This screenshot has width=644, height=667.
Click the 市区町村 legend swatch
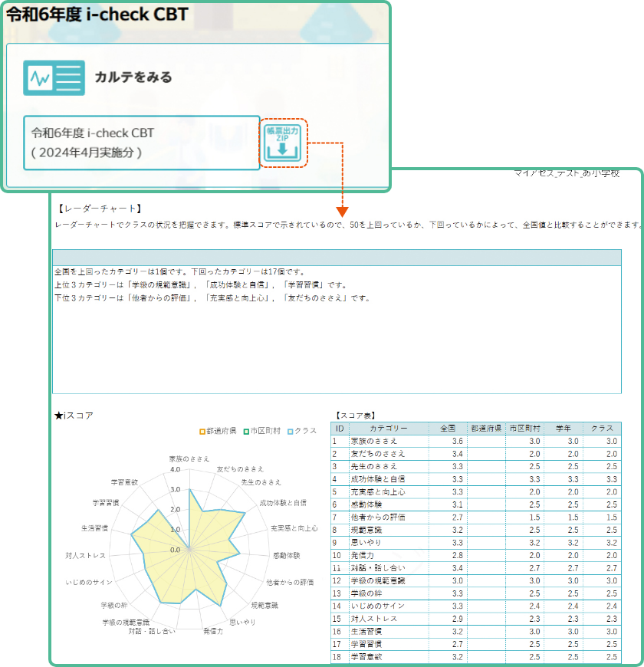pyautogui.click(x=246, y=432)
